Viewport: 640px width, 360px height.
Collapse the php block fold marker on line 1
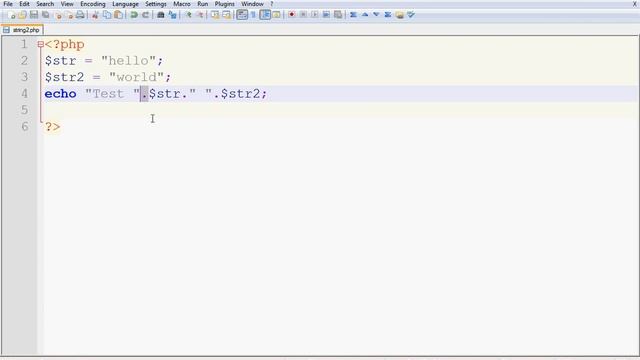click(40, 44)
